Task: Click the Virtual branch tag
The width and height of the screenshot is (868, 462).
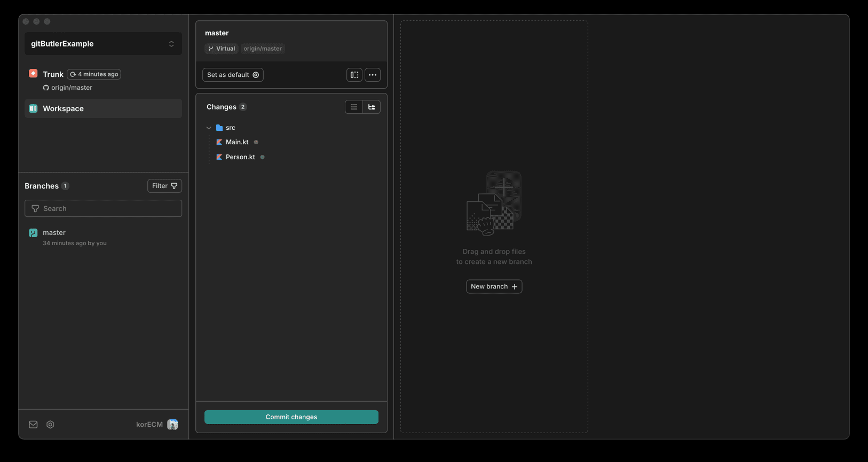Action: click(222, 49)
